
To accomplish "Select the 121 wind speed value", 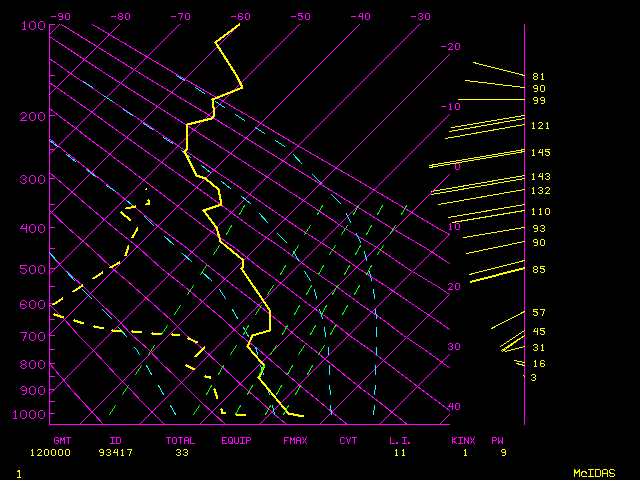I will pyautogui.click(x=541, y=126).
